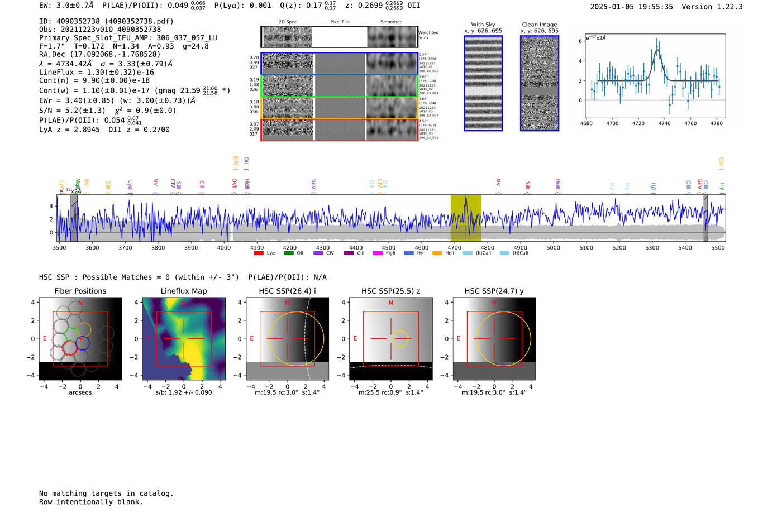Click the EWr = 3.40(±0.85) line

(117, 100)
